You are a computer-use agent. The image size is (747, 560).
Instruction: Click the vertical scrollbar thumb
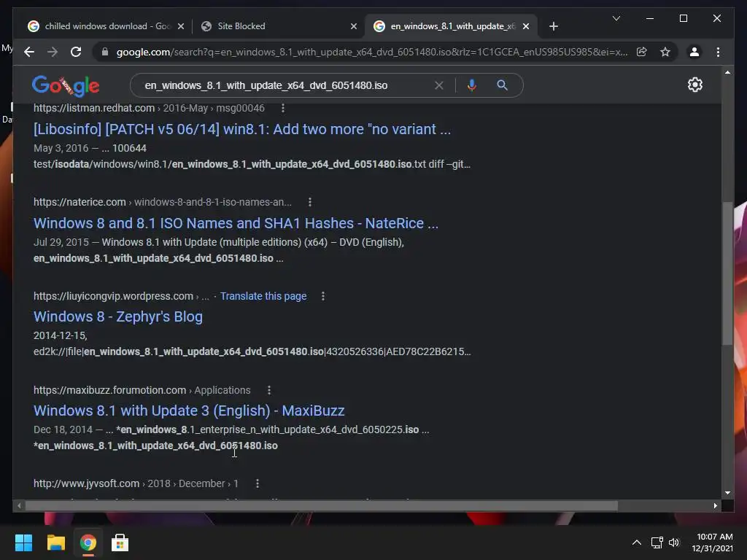pos(727,273)
